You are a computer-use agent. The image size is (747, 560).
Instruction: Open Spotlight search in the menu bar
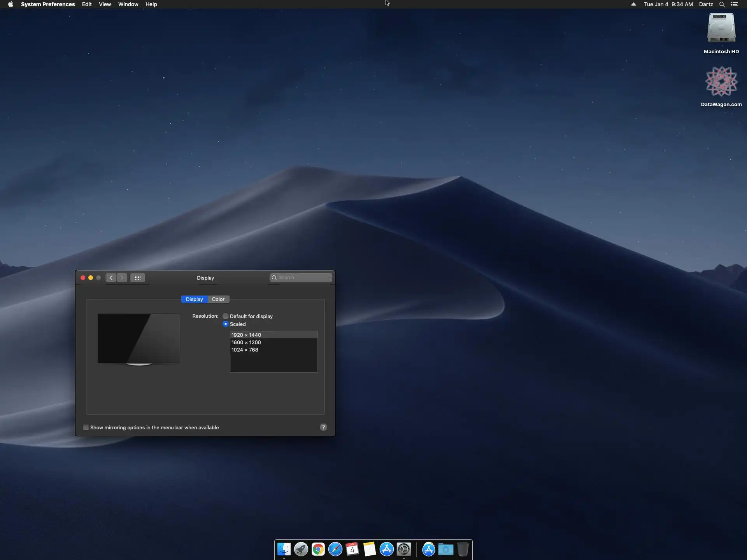click(722, 4)
